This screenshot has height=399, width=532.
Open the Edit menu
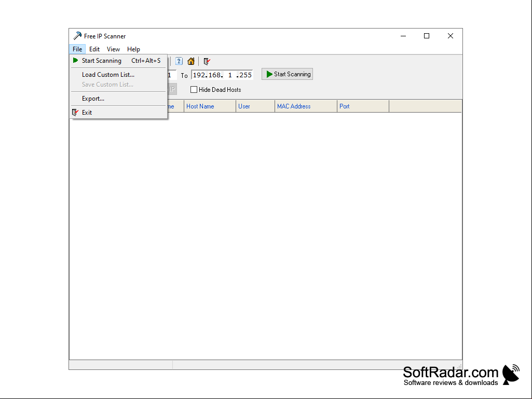click(x=94, y=49)
